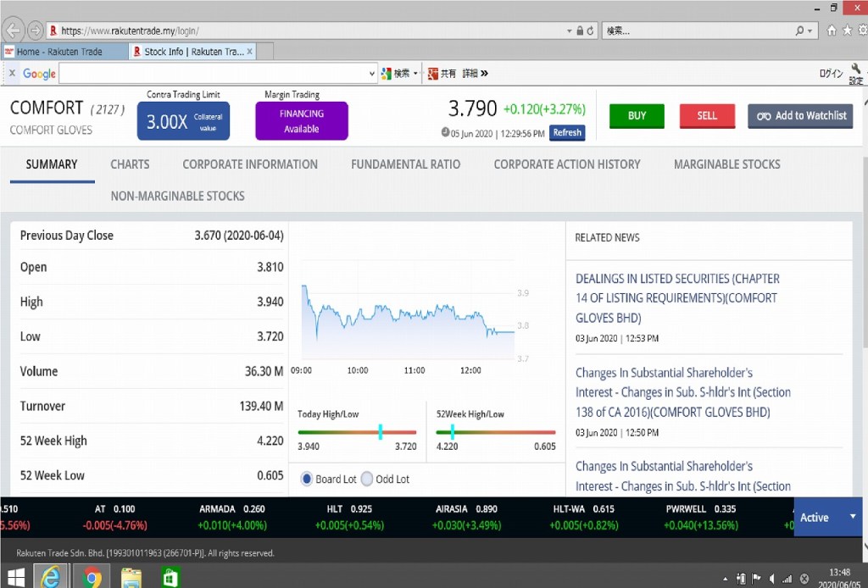Open favorites with the star icon
The width and height of the screenshot is (868, 588).
[847, 31]
